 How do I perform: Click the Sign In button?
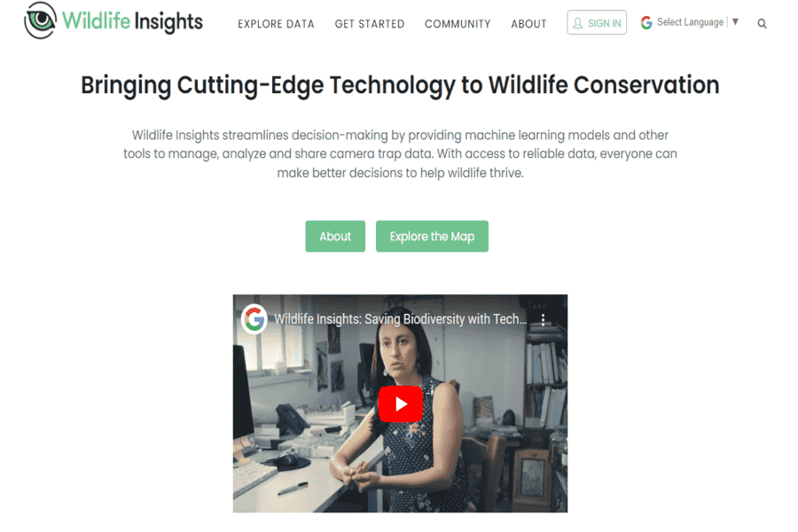click(597, 22)
